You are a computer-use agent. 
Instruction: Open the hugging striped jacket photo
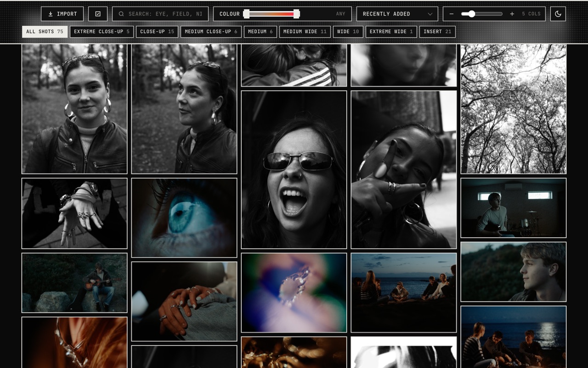point(294,65)
